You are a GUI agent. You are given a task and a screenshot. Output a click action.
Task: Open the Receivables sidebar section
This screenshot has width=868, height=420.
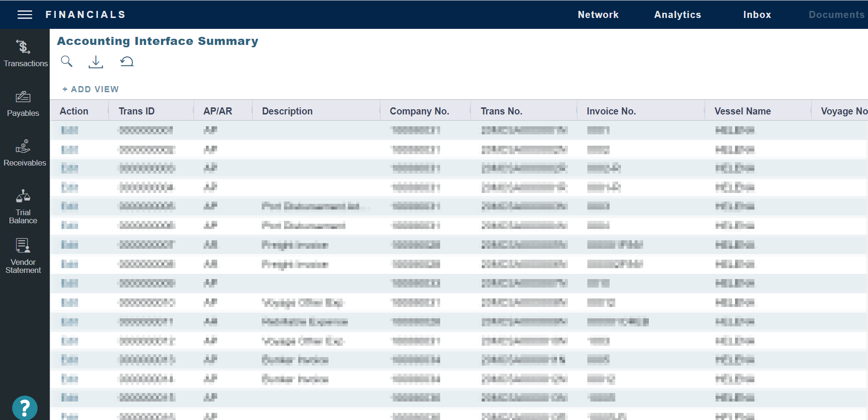tap(24, 153)
